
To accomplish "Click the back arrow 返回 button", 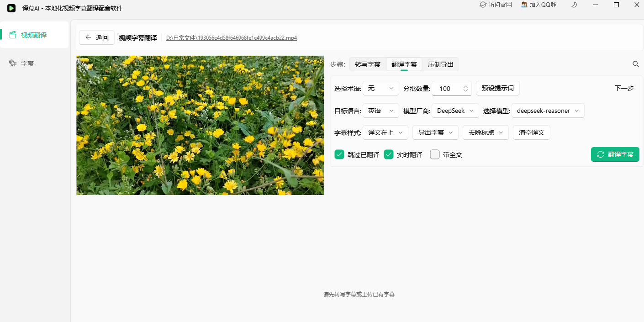I will 97,37.
